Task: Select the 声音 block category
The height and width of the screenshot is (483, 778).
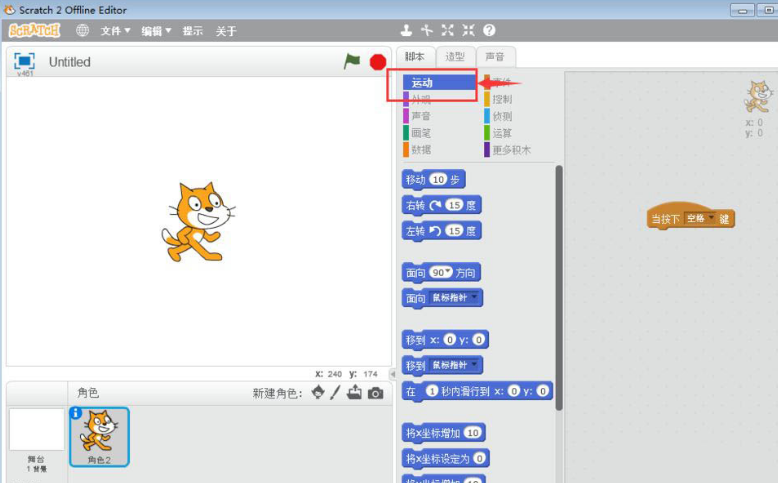Action: [x=417, y=116]
